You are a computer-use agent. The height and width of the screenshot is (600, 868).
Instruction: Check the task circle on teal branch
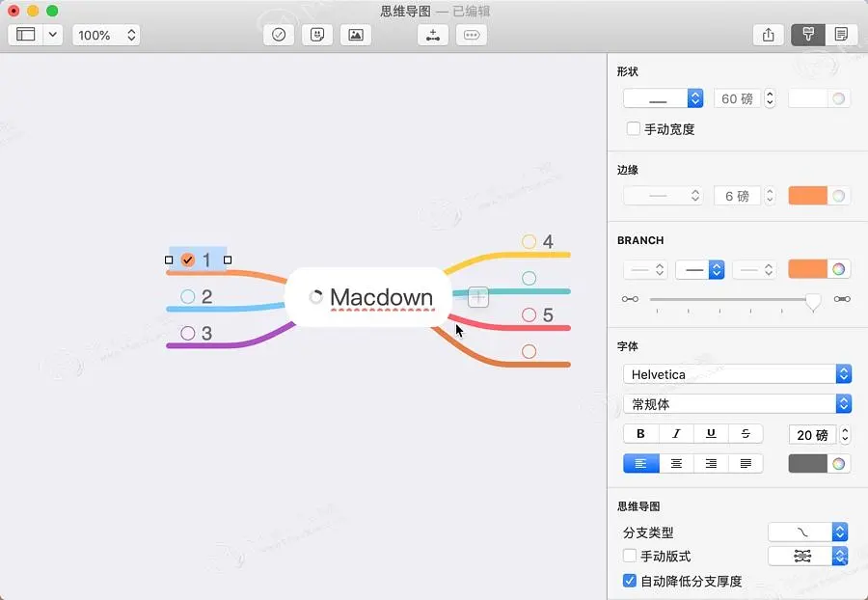(x=529, y=278)
